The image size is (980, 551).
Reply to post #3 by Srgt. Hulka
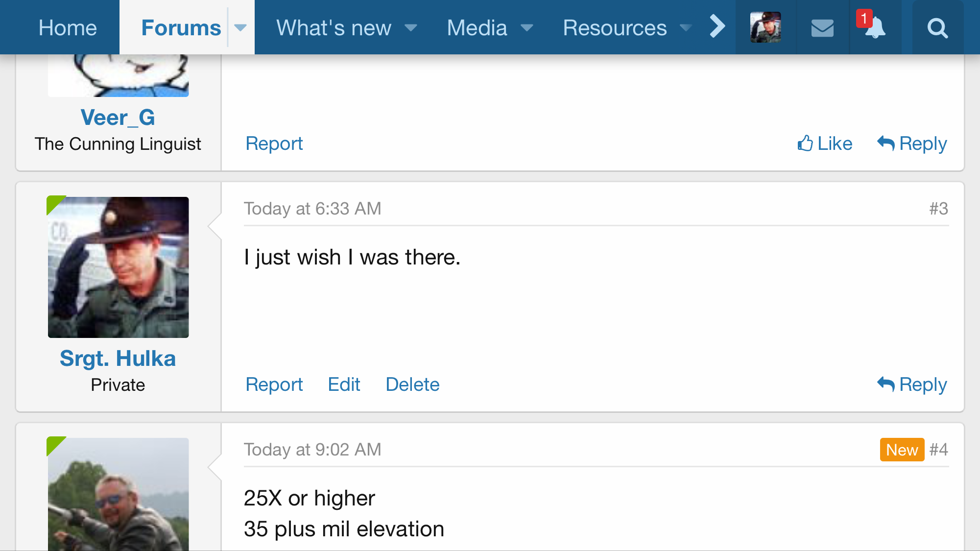coord(911,384)
